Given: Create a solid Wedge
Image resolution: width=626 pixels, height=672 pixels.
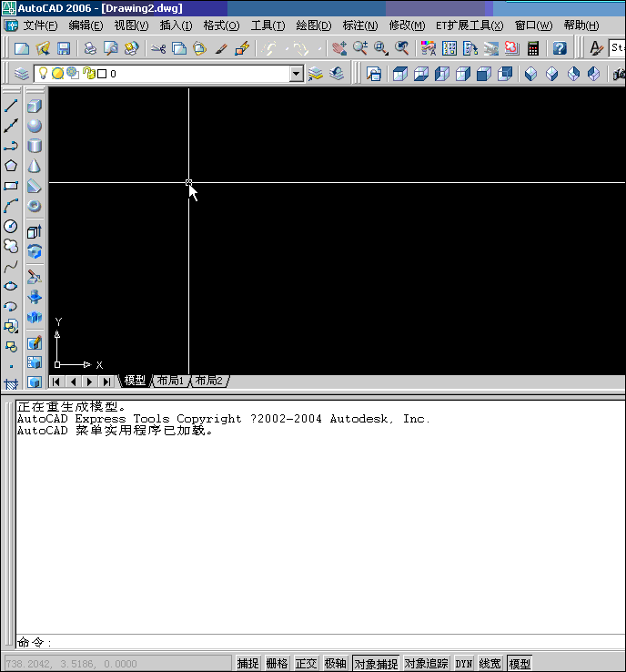Looking at the screenshot, I should point(35,186).
